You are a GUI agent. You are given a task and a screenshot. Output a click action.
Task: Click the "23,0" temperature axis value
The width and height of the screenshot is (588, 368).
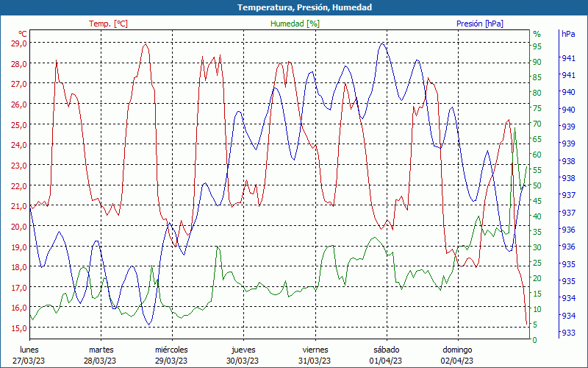(19, 165)
